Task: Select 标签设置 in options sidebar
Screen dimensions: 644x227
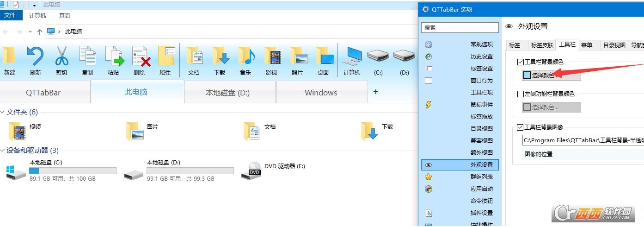Action: click(x=460, y=69)
